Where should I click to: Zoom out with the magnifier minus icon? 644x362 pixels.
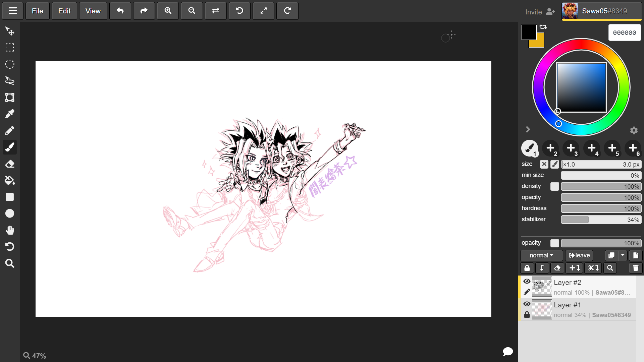tap(192, 11)
